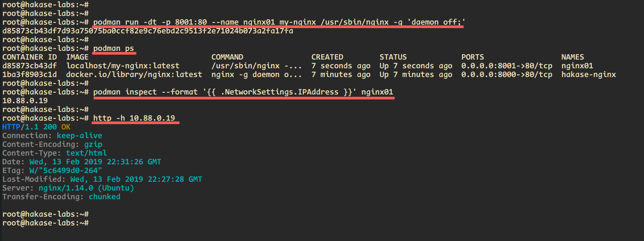The width and height of the screenshot is (644, 241).
Task: Click image docker.io/library/nginx:latest
Action: 134,74
